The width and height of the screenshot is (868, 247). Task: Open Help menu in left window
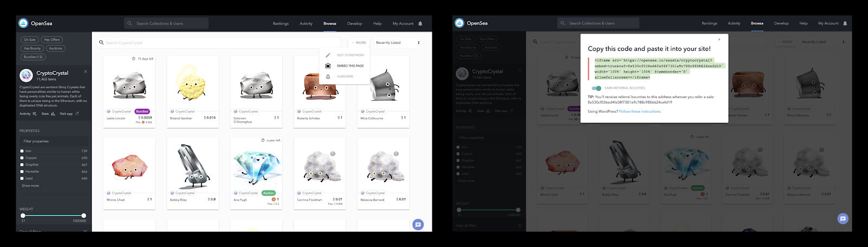pyautogui.click(x=378, y=23)
